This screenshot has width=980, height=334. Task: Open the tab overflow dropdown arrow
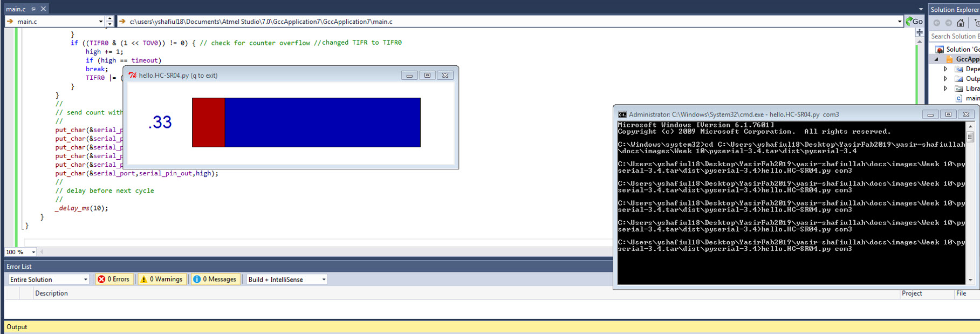[921, 9]
